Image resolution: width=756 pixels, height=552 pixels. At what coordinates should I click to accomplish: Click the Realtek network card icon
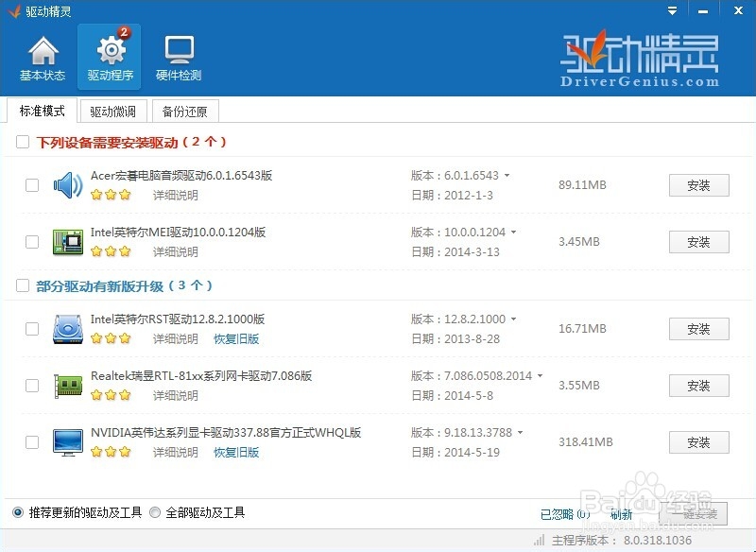pyautogui.click(x=68, y=386)
